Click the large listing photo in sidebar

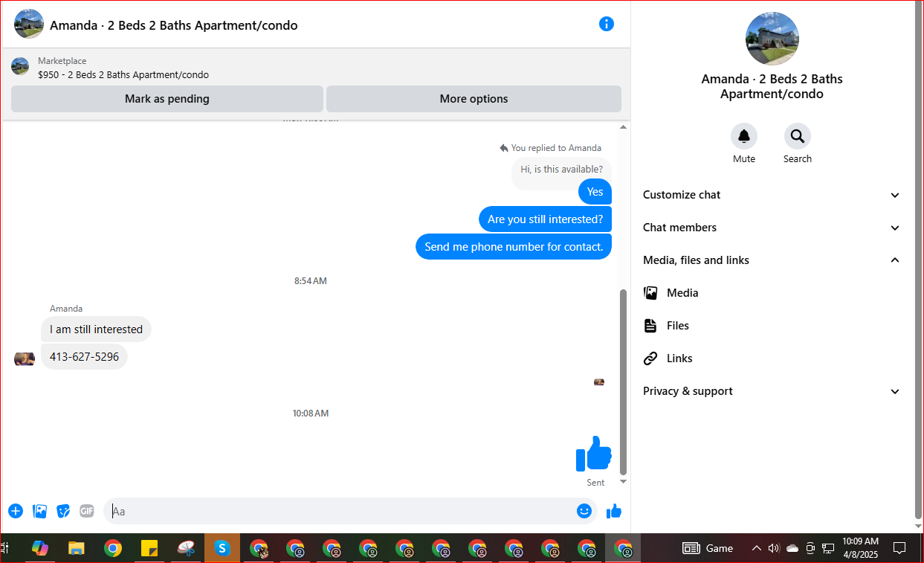pos(772,39)
